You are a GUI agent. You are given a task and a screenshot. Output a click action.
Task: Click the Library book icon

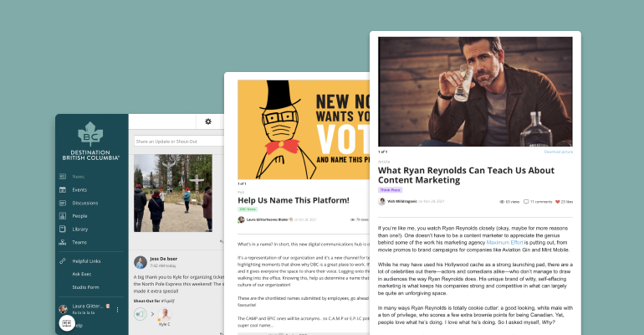click(x=63, y=229)
